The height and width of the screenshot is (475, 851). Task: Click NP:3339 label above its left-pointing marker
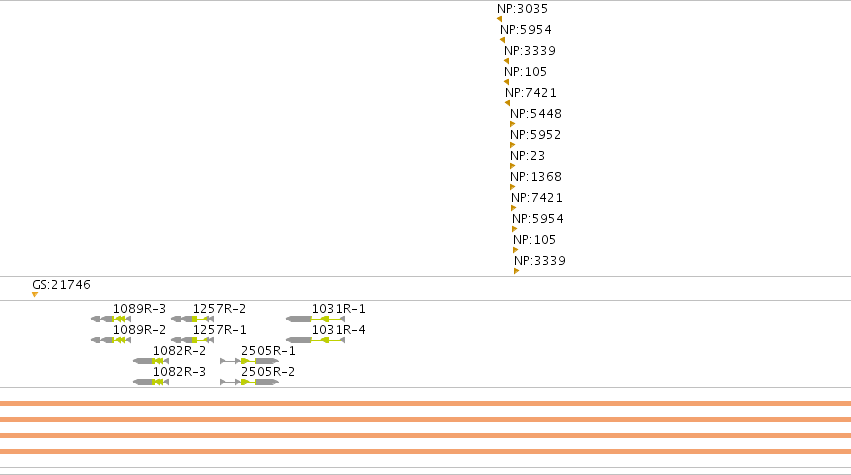point(530,51)
